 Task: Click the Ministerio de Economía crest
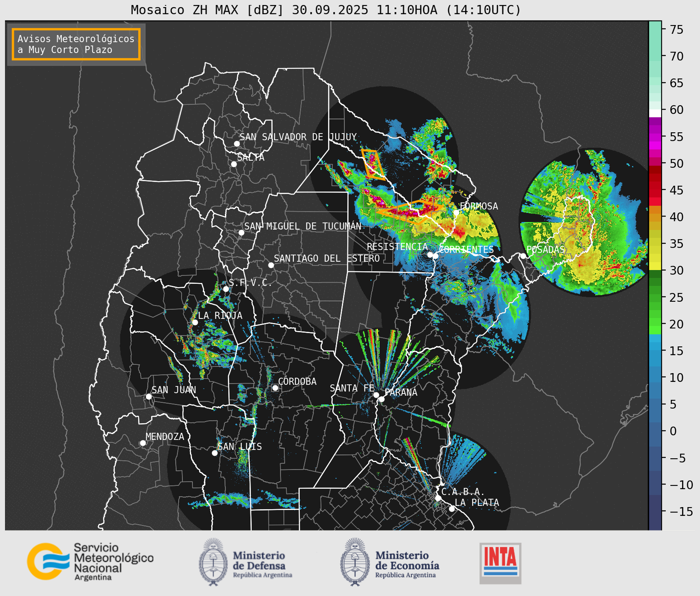point(356,562)
